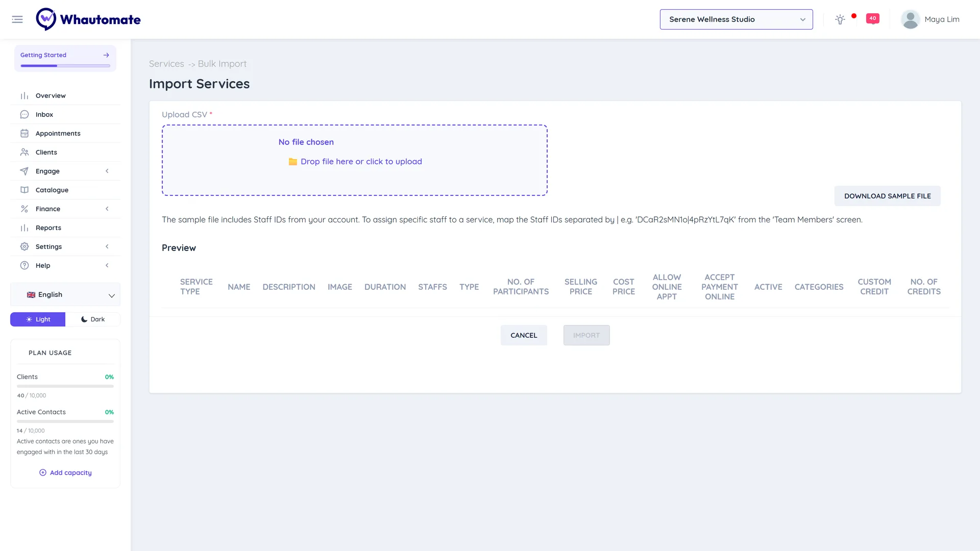Open the Overview menu item
The width and height of the screenshot is (980, 551).
click(x=65, y=96)
